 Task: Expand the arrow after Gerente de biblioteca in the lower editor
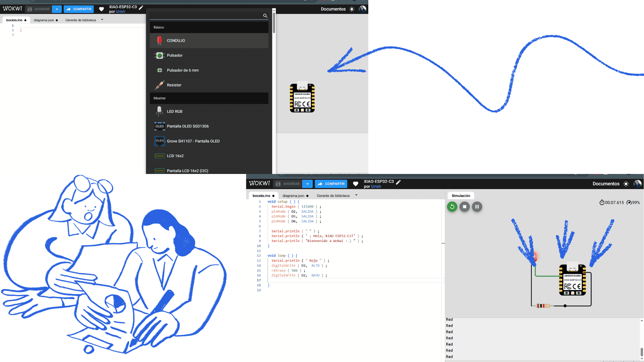coord(356,195)
